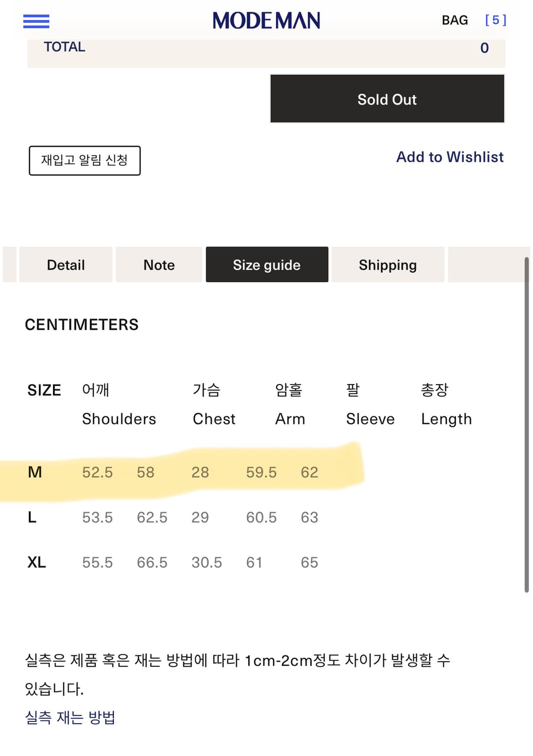The width and height of the screenshot is (533, 756).
Task: Select the cart item count [5]
Action: point(496,20)
